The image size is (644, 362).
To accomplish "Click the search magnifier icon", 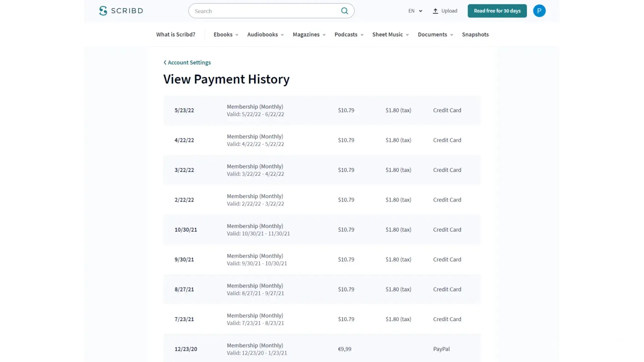I will [344, 11].
